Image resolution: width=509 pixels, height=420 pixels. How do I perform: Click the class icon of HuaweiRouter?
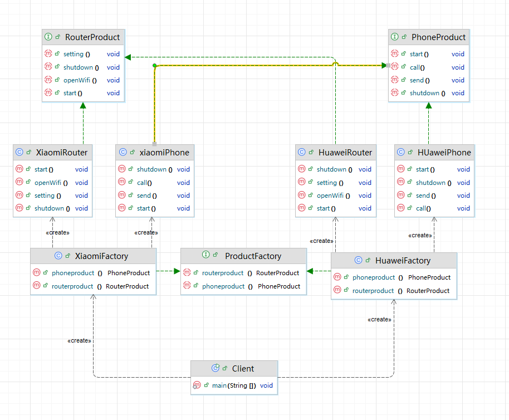coord(302,152)
